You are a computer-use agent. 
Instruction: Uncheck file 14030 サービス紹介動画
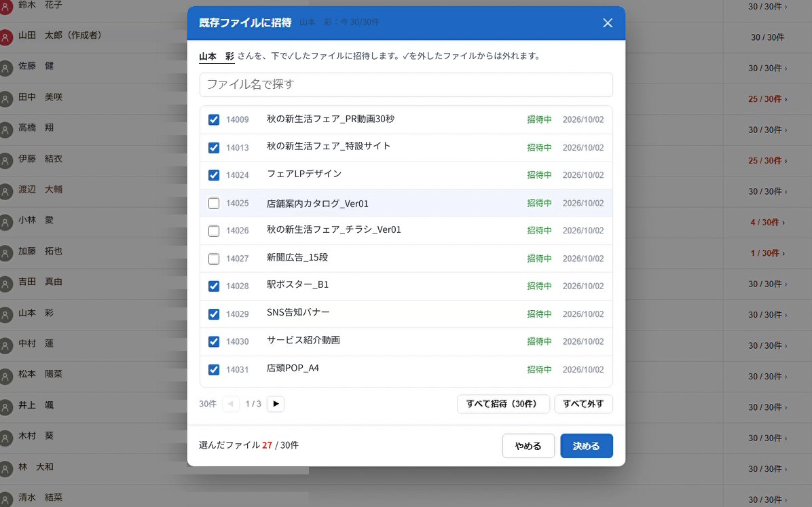[214, 341]
